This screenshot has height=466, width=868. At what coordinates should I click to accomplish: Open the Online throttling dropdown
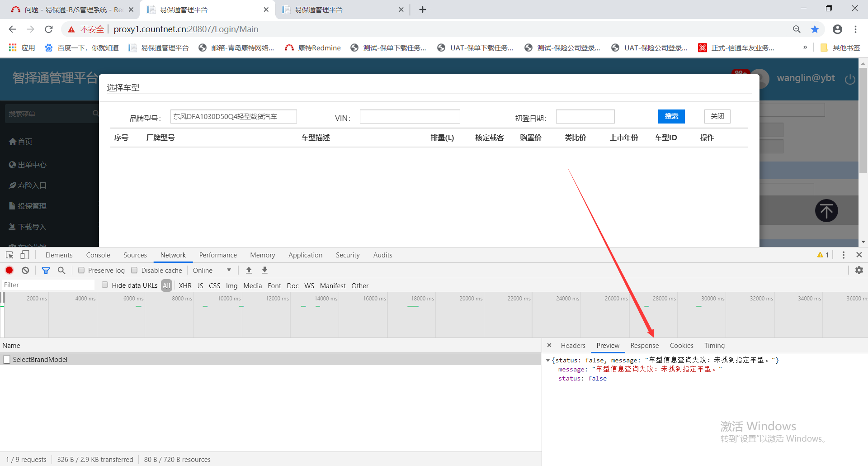[212, 270]
